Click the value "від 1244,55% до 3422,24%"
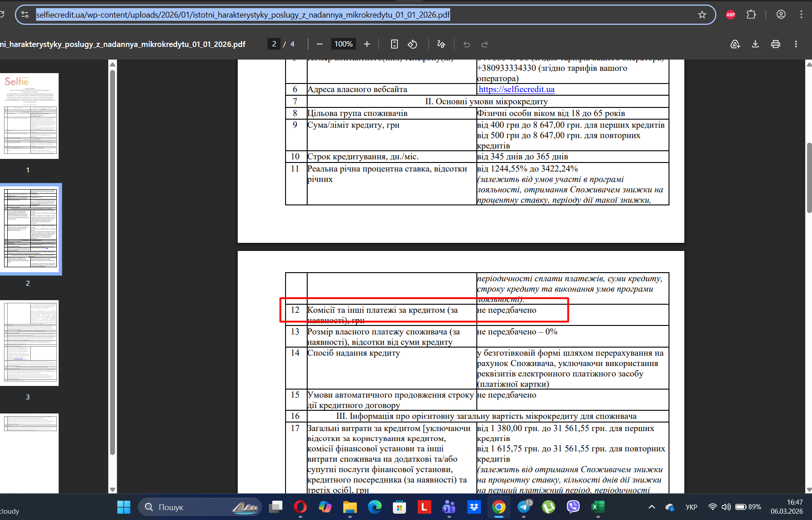 tap(527, 169)
